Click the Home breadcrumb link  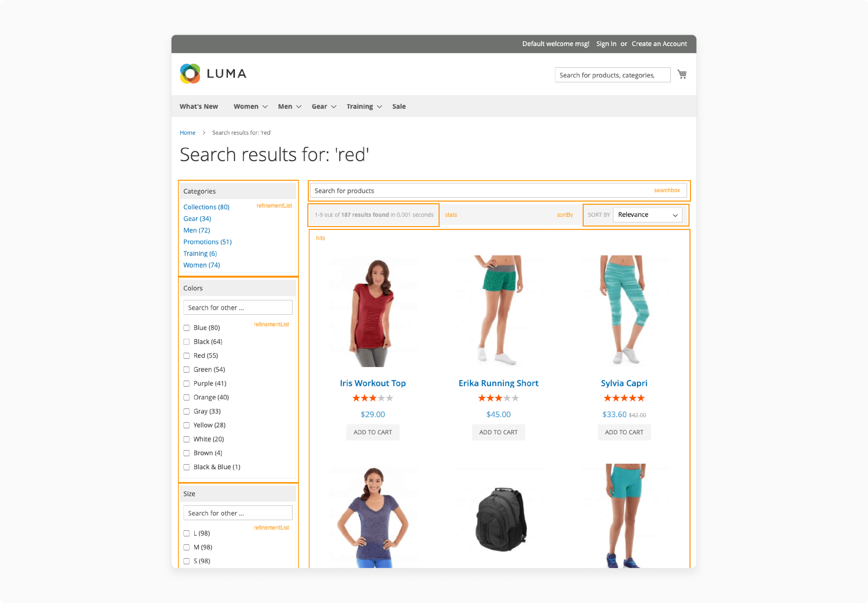pos(187,132)
